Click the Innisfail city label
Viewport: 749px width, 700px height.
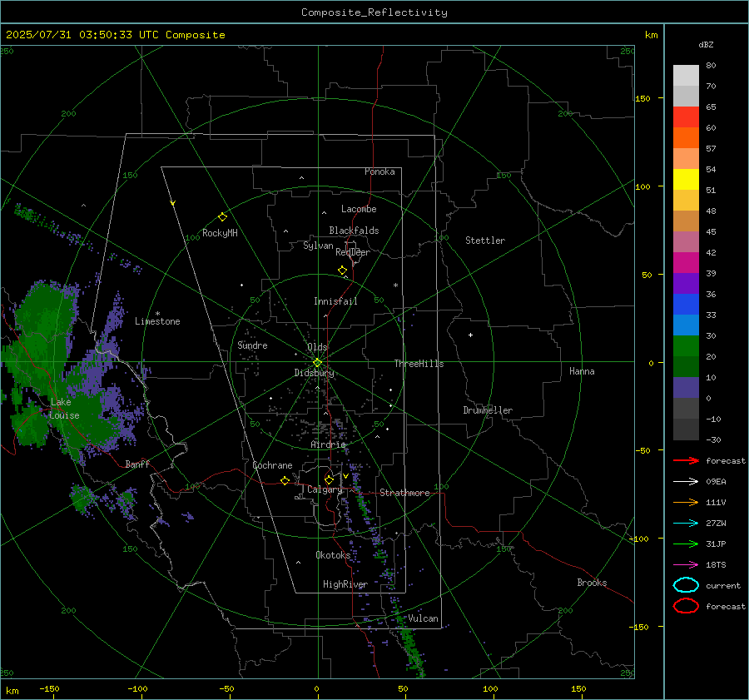(x=335, y=301)
